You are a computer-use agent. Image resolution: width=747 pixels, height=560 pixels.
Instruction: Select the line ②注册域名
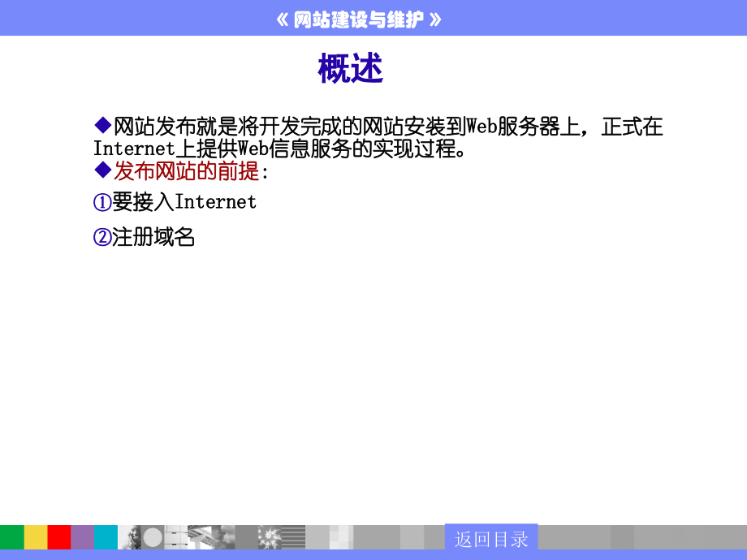tap(144, 237)
